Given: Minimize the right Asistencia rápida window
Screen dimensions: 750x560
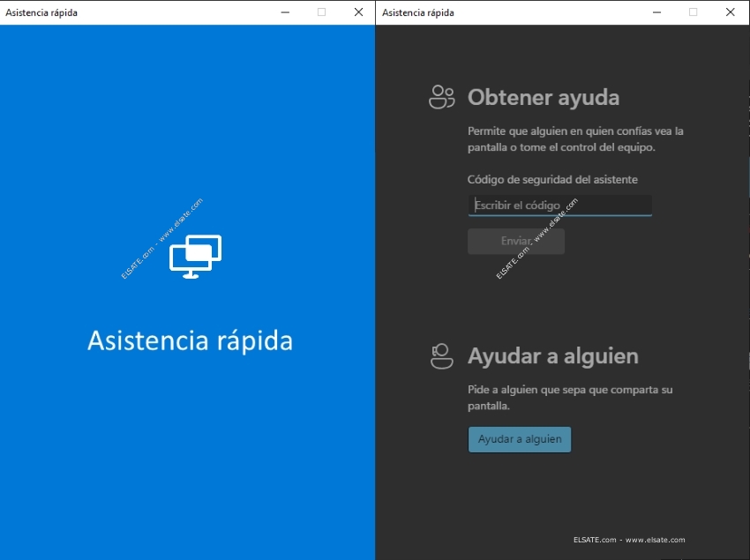Looking at the screenshot, I should (x=656, y=12).
